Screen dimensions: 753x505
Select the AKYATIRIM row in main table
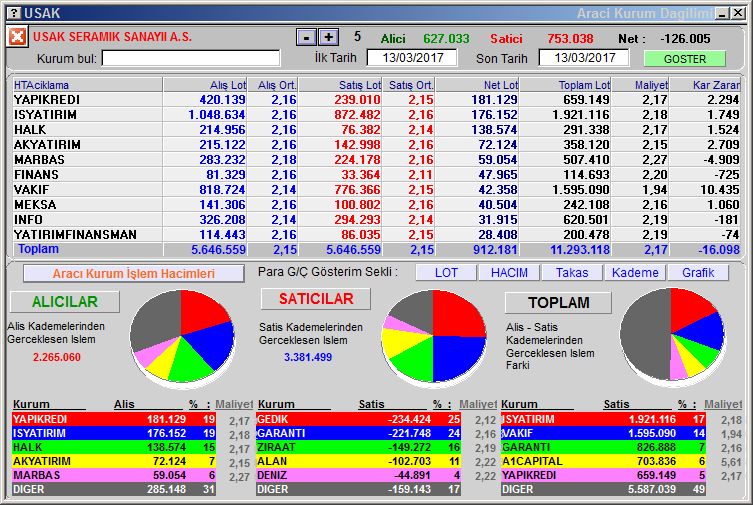tap(376, 144)
